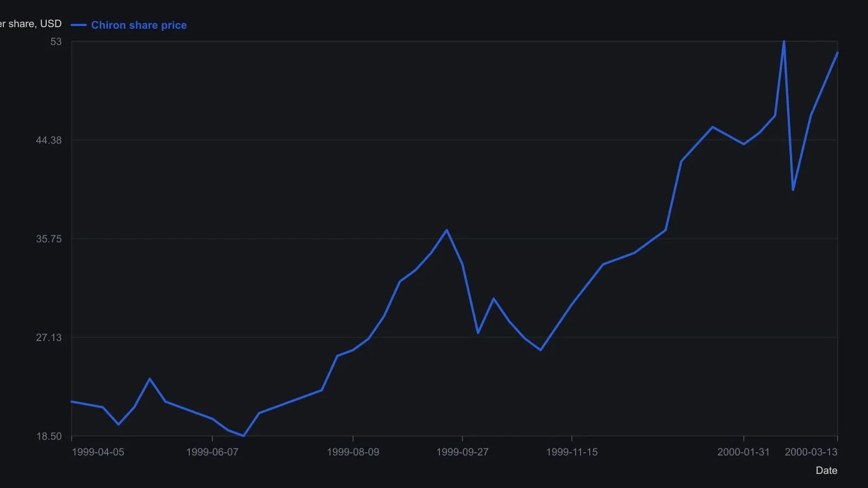Click the lowest point of the price line
The width and height of the screenshot is (868, 488).
244,436
